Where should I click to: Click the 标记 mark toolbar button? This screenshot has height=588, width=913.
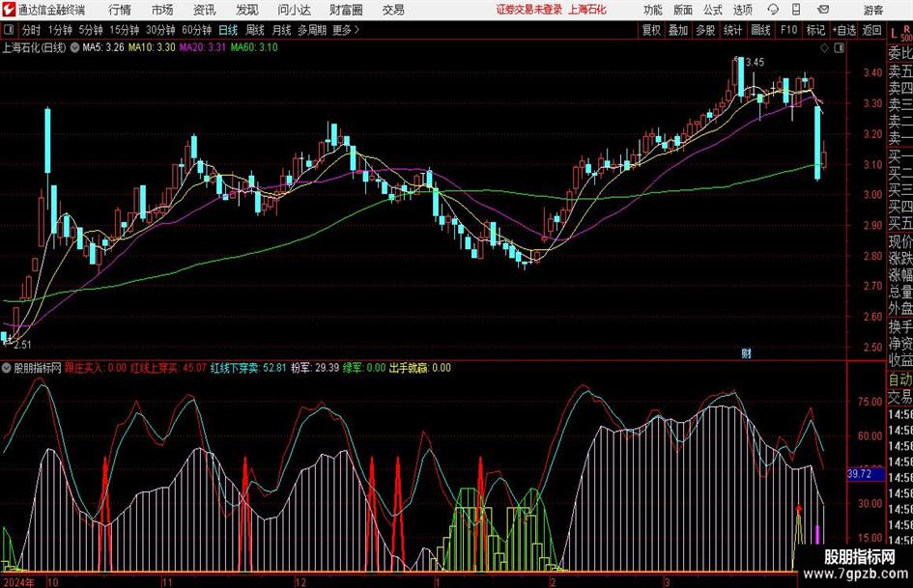coord(815,30)
